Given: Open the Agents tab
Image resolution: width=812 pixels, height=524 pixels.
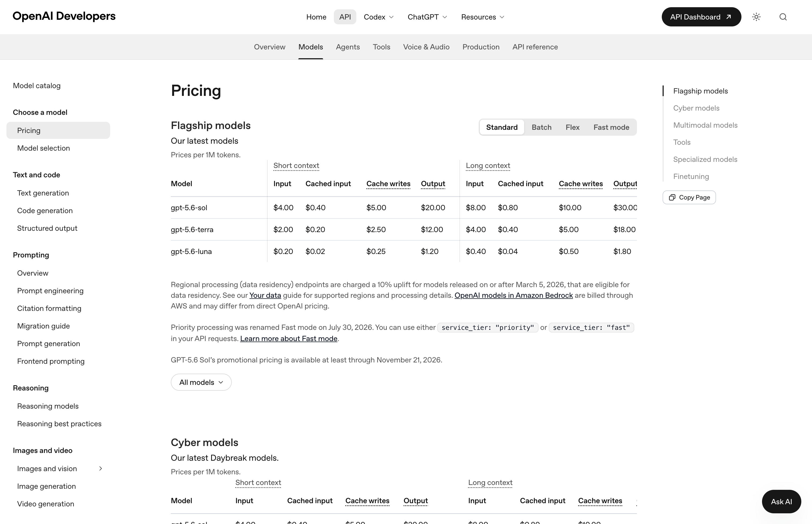Looking at the screenshot, I should click(x=348, y=47).
